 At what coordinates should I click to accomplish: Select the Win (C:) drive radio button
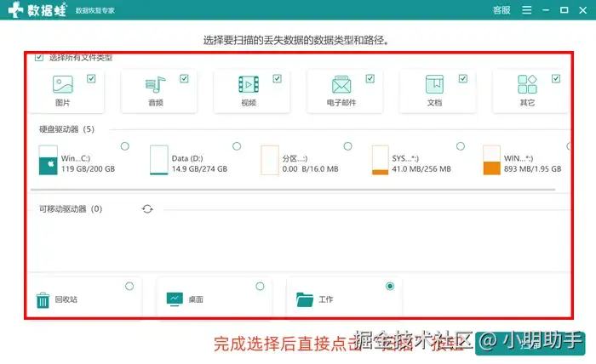[x=125, y=146]
